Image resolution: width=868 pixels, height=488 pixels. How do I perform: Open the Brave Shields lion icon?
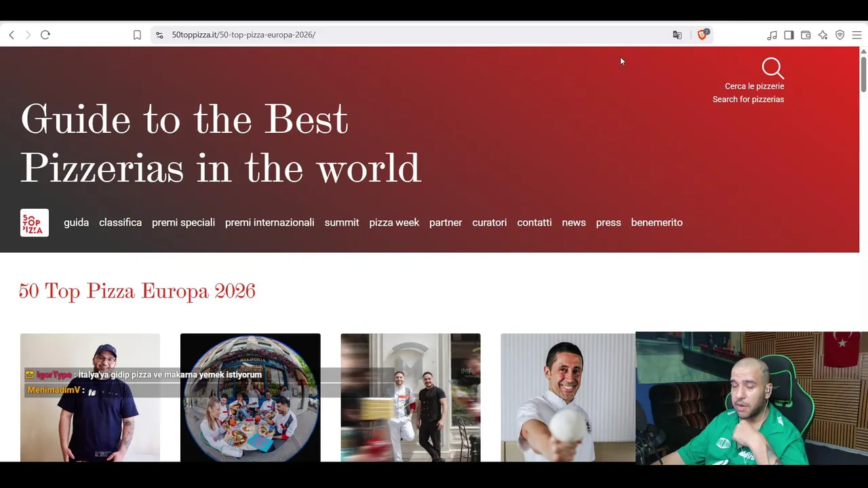(703, 35)
